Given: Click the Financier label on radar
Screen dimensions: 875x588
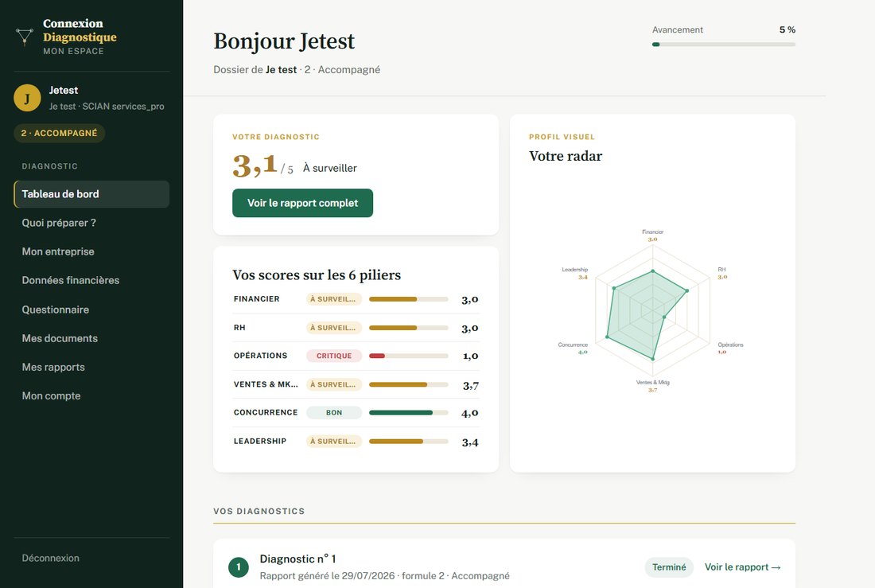Looking at the screenshot, I should tap(652, 232).
